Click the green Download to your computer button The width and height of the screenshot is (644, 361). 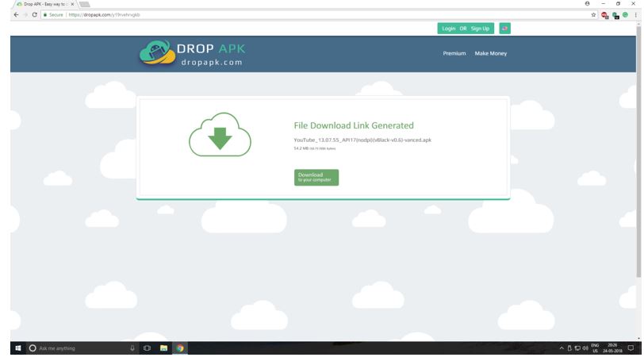(x=316, y=178)
